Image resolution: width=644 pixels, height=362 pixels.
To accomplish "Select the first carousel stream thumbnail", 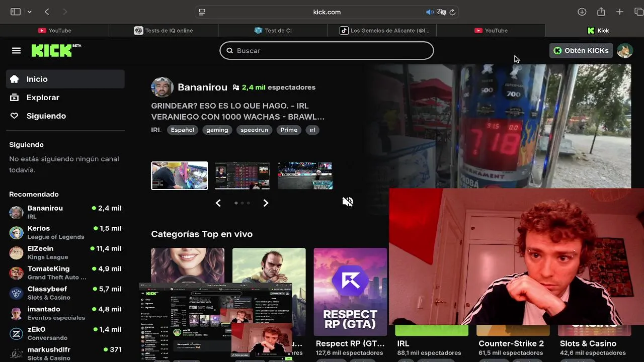I will [x=179, y=175].
